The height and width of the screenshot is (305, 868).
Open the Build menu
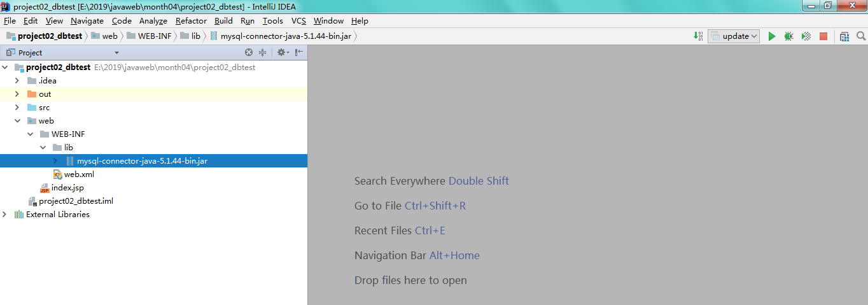[x=223, y=21]
